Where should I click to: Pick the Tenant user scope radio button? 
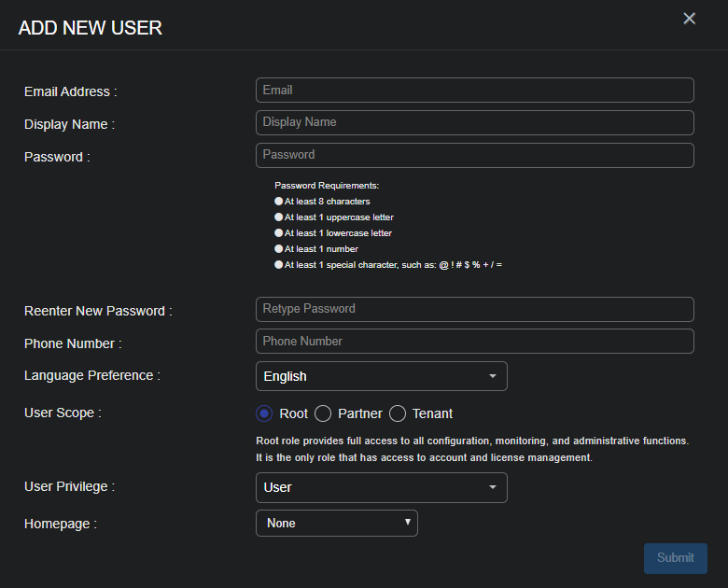[x=398, y=413]
